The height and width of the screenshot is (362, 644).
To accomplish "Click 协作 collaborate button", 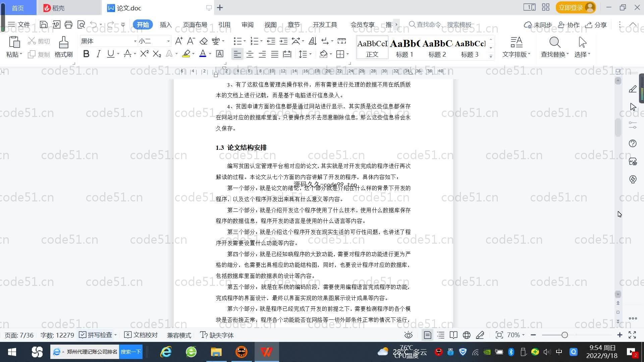I will (569, 25).
